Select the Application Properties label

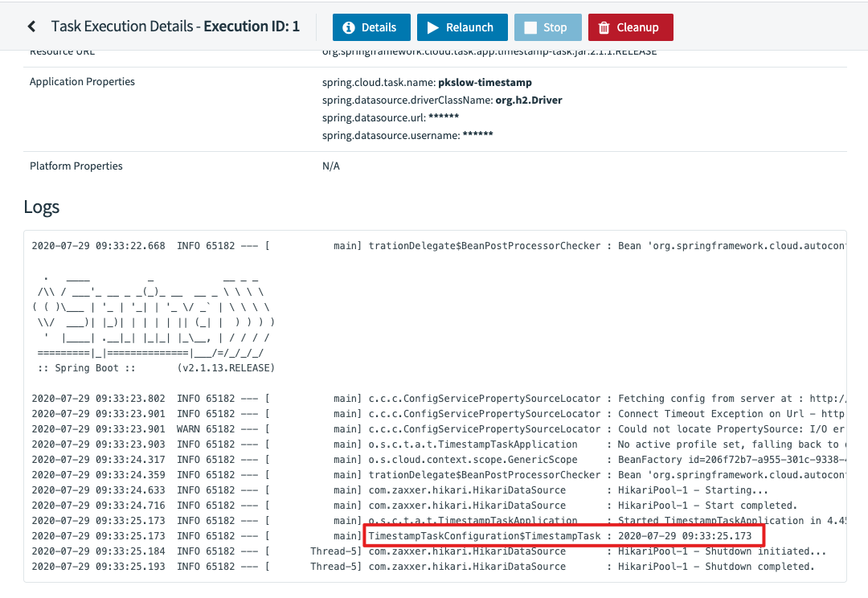click(82, 81)
